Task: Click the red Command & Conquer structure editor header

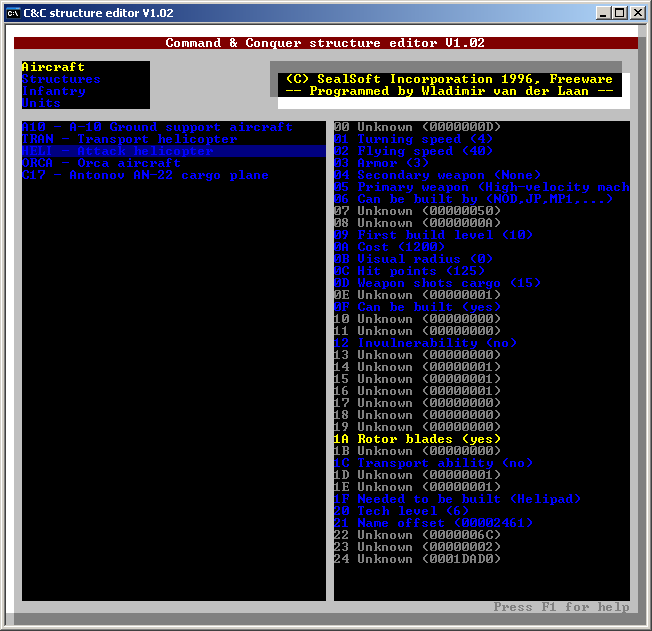Action: click(x=326, y=43)
